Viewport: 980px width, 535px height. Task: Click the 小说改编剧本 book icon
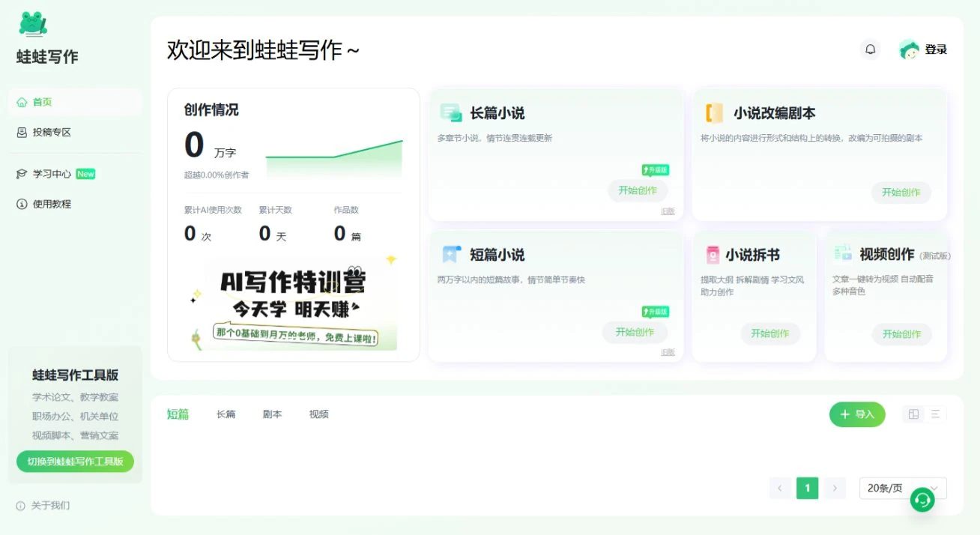click(714, 113)
